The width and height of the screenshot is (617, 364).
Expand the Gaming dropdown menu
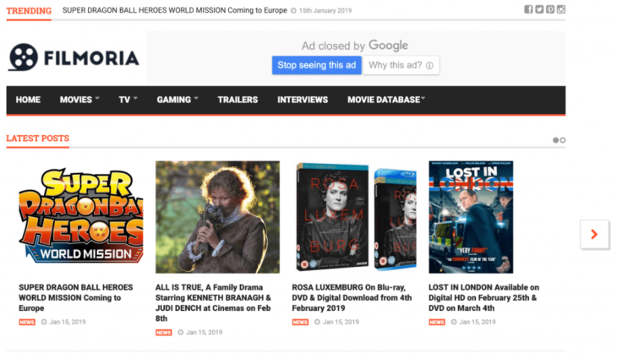coord(177,100)
